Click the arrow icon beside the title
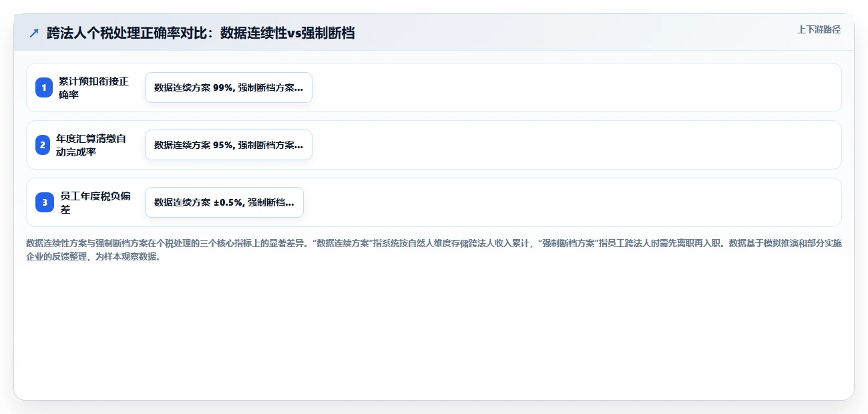Viewport: 868px width, 414px height. point(34,33)
